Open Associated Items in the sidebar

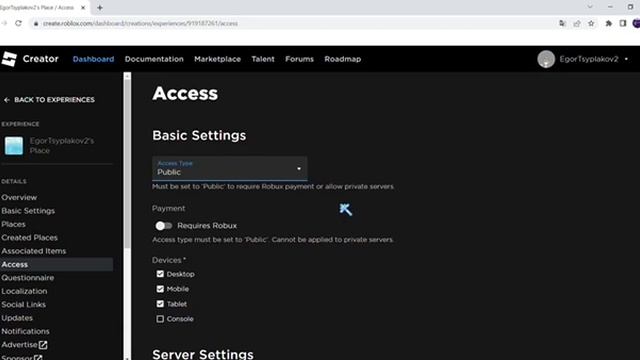point(33,251)
